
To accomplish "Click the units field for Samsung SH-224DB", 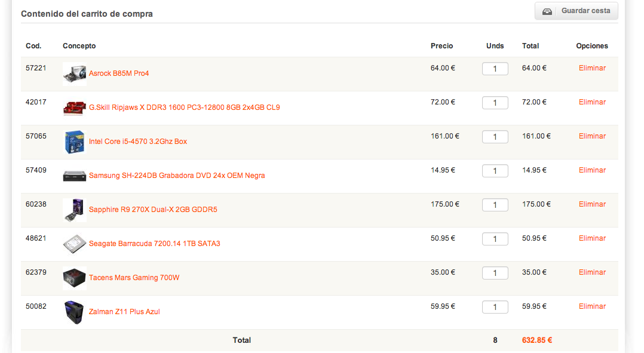I will click(x=495, y=171).
